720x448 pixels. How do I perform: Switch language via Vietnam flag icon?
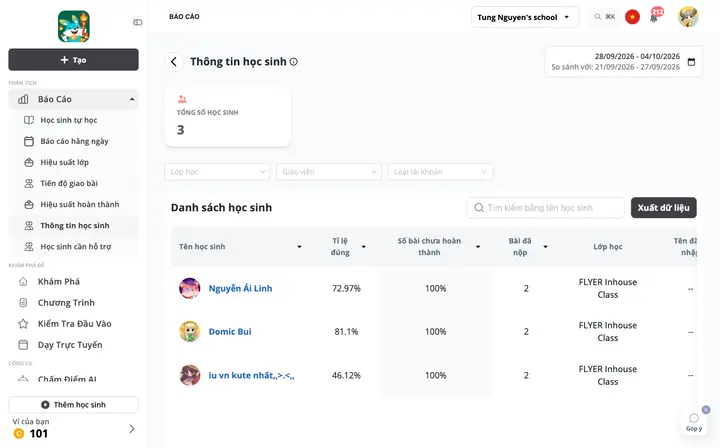click(632, 17)
